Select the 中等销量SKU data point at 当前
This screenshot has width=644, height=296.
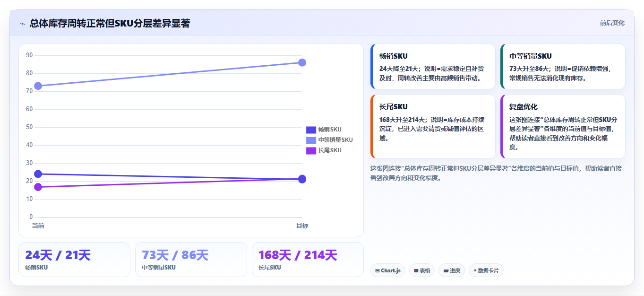click(38, 86)
